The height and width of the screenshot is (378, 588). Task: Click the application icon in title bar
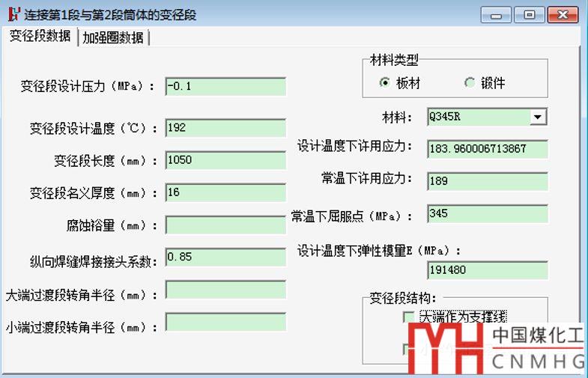point(14,14)
